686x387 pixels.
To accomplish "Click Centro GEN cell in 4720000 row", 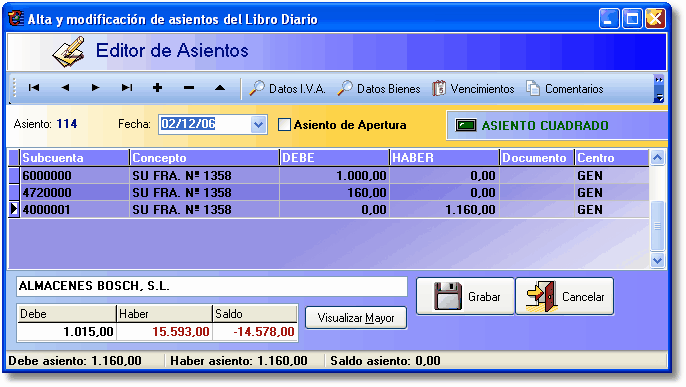I will (612, 193).
